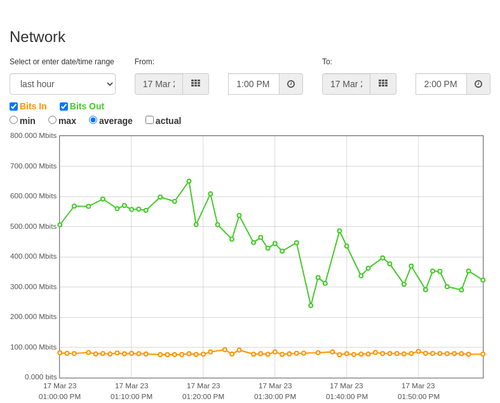Click the 'From:' label
This screenshot has width=500, height=403.
tap(144, 62)
